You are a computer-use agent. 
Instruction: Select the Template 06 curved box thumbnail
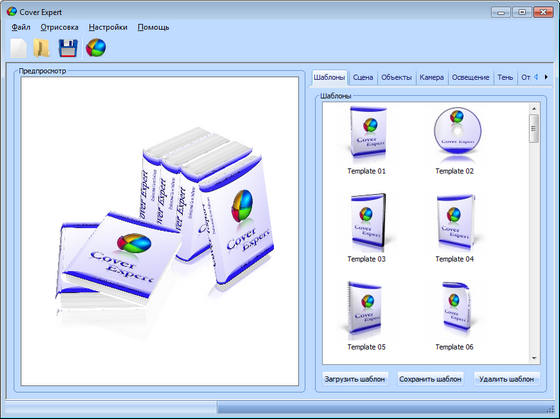tap(456, 308)
